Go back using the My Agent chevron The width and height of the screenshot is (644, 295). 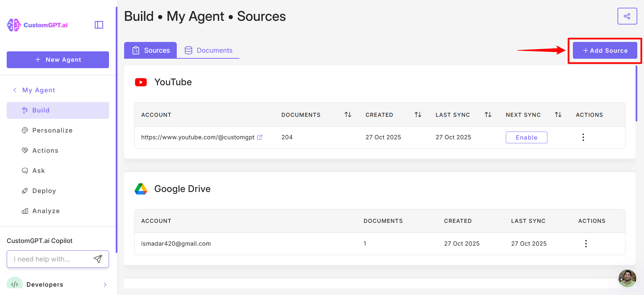pos(15,90)
